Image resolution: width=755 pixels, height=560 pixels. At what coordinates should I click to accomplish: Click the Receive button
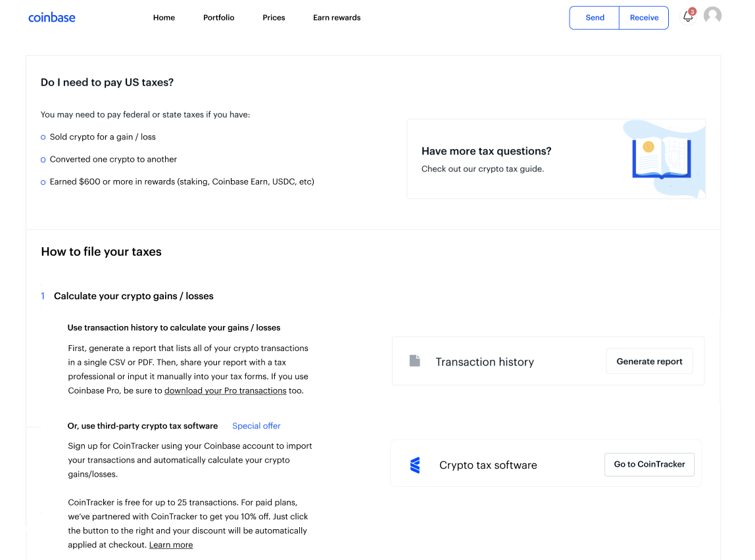[x=643, y=18]
